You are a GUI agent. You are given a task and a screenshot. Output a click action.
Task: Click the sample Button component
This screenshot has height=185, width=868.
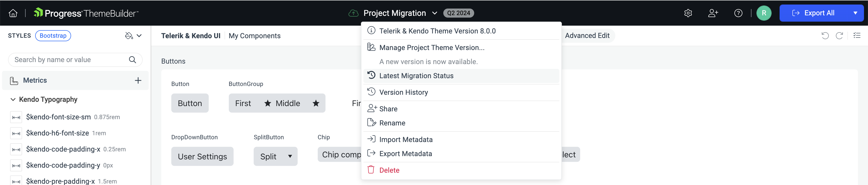190,103
